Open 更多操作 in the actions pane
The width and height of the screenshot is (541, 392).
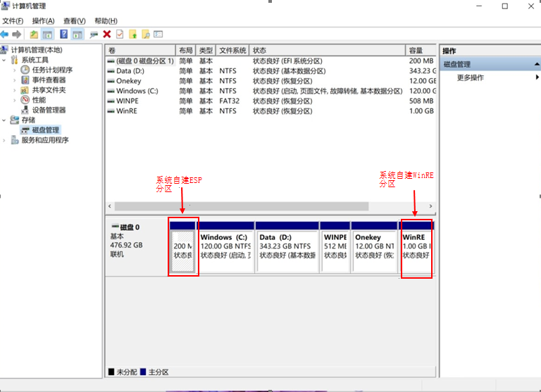click(x=470, y=77)
